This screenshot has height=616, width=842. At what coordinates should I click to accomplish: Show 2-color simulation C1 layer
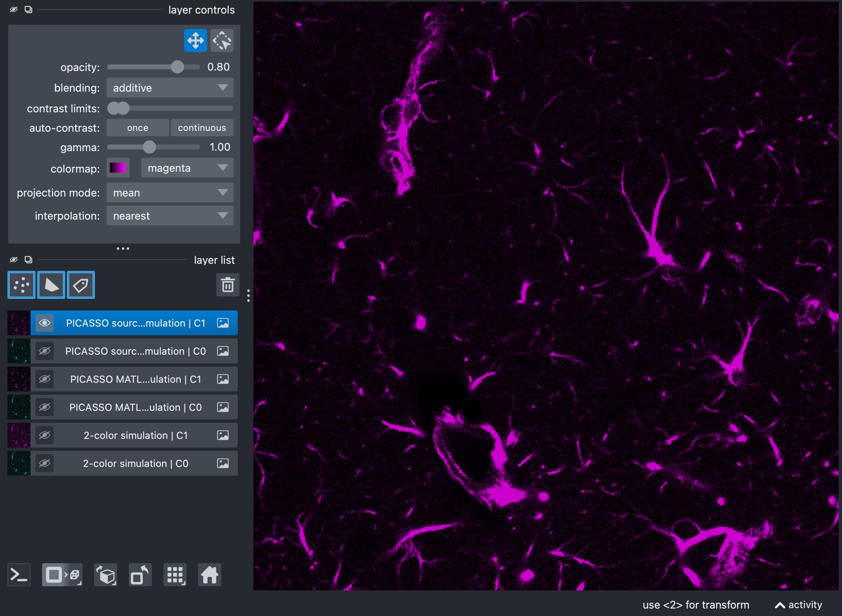coord(45,435)
